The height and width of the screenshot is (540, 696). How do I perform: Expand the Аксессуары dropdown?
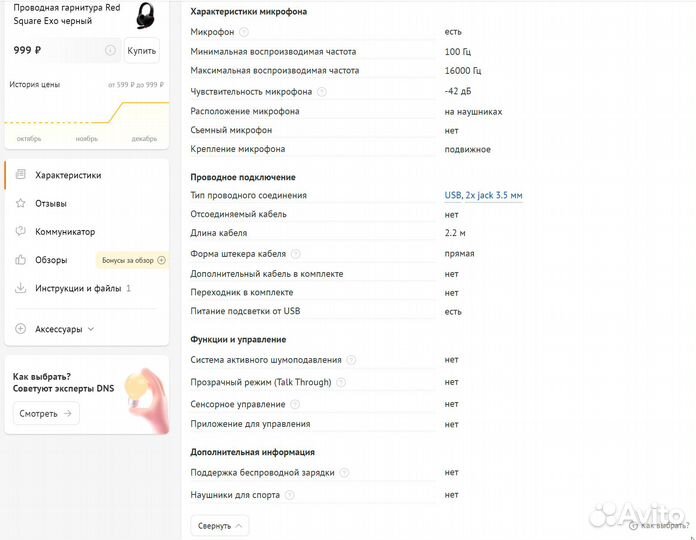point(64,329)
